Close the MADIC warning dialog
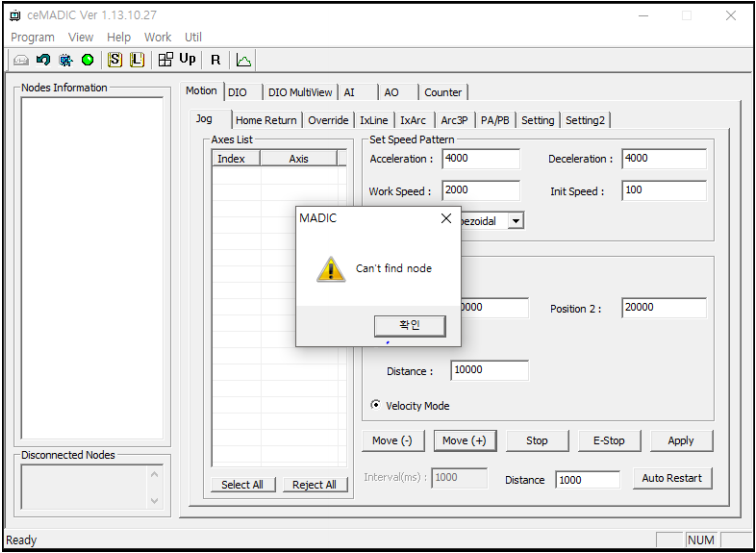The height and width of the screenshot is (553, 756). (x=446, y=219)
